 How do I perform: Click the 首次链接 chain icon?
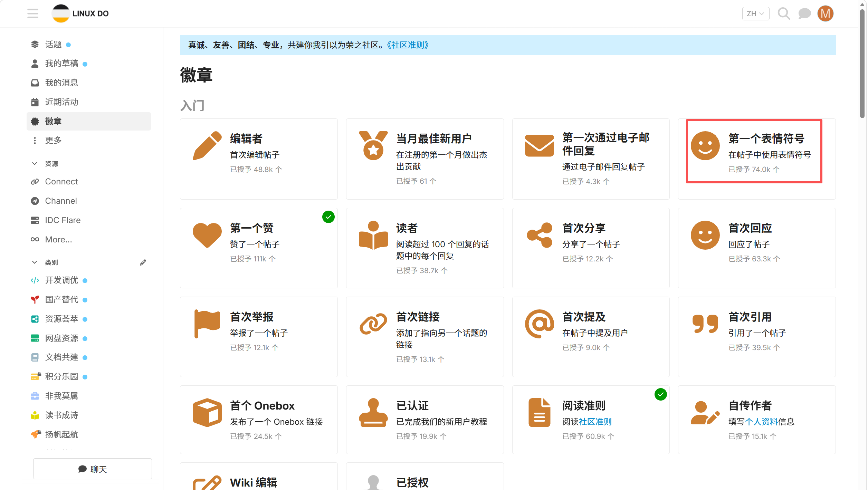[x=373, y=324]
